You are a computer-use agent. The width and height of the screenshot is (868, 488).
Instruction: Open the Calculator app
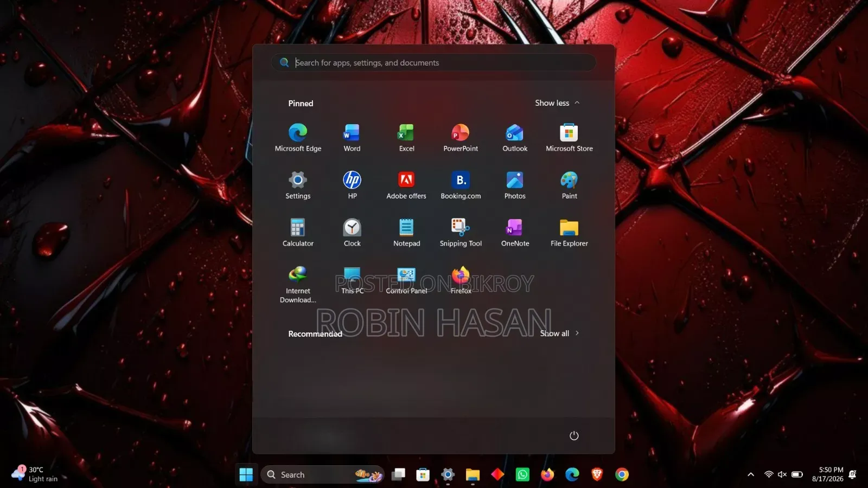(x=298, y=233)
